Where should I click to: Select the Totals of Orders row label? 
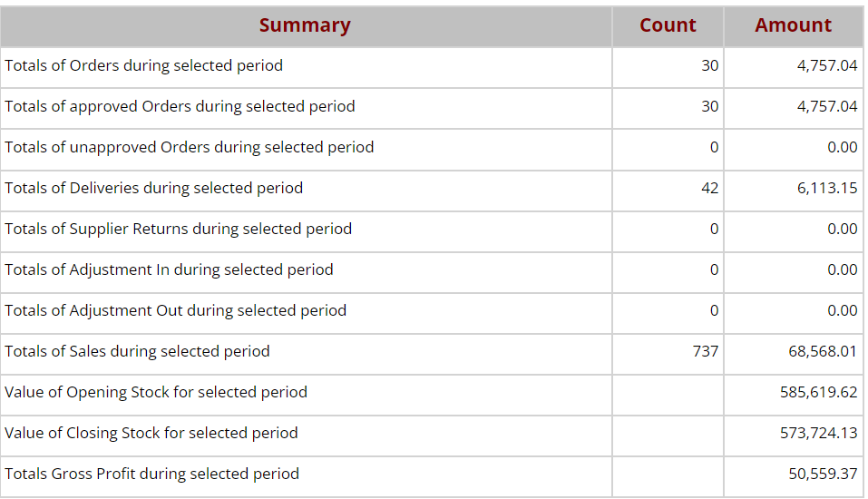pos(143,65)
